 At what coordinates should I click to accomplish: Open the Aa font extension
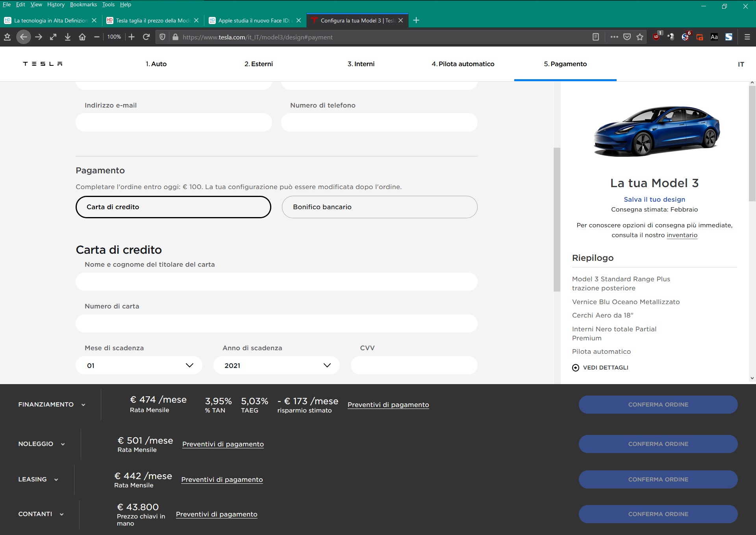[x=714, y=37]
